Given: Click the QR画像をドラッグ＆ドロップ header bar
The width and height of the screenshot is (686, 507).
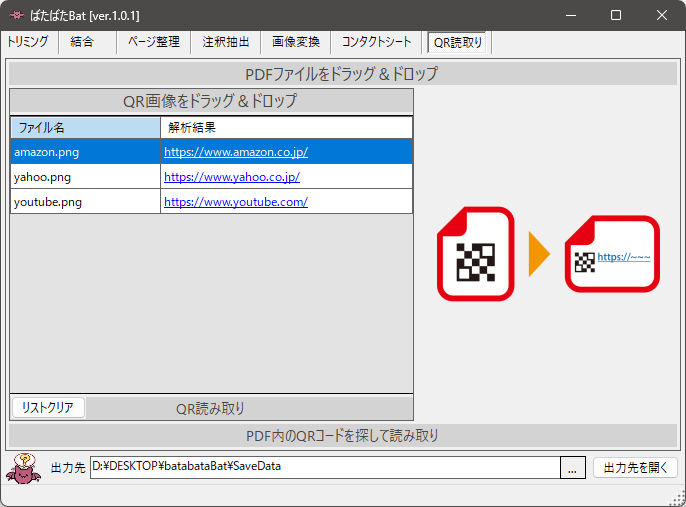Looking at the screenshot, I should point(211,101).
